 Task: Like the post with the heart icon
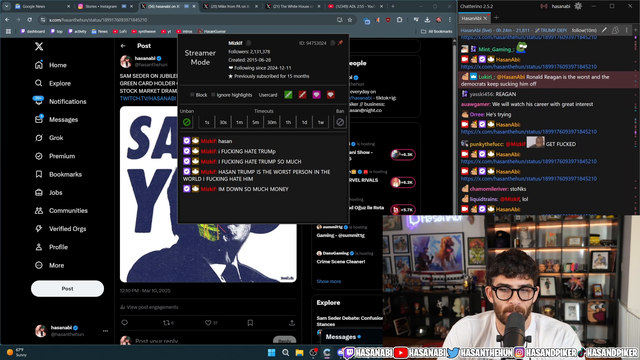[x=208, y=322]
